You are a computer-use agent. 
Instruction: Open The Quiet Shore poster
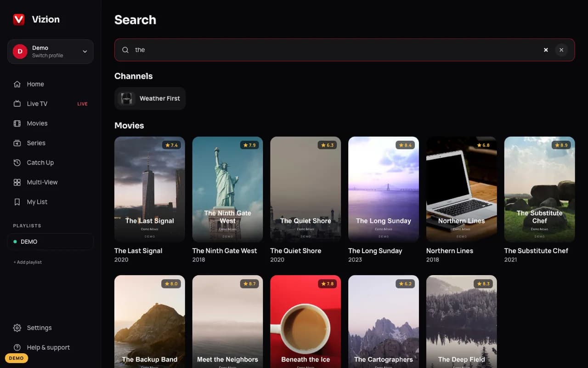pyautogui.click(x=305, y=190)
